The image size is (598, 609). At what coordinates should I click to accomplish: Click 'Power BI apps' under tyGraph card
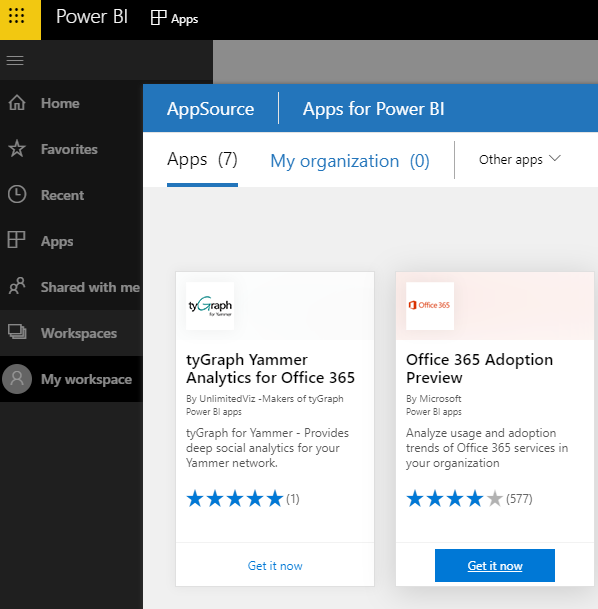coord(214,412)
